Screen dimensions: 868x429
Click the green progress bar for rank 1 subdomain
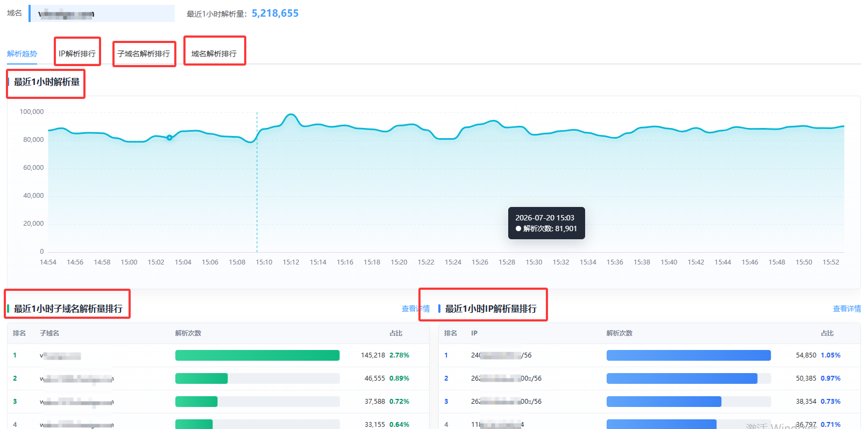coord(258,355)
